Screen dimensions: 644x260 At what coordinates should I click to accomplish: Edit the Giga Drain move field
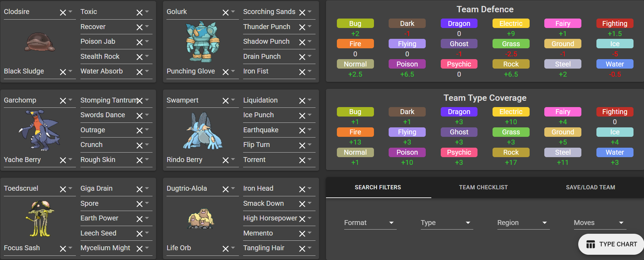pos(116,189)
